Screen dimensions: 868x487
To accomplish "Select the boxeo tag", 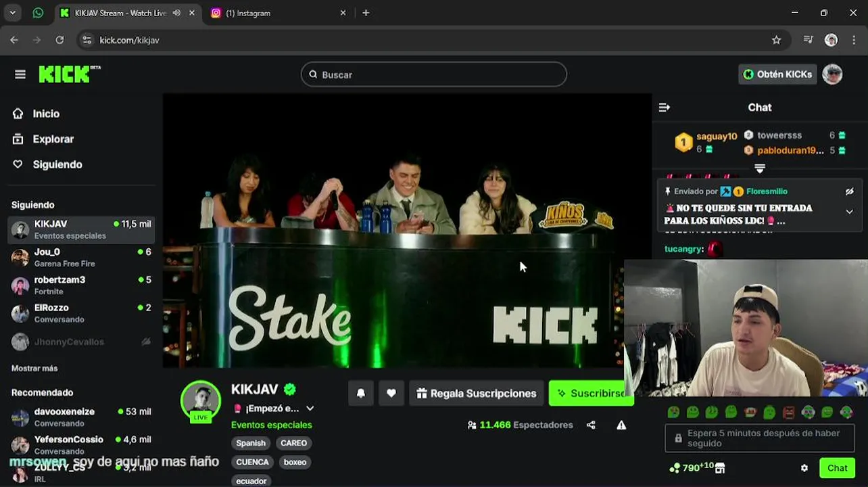I will [x=295, y=462].
